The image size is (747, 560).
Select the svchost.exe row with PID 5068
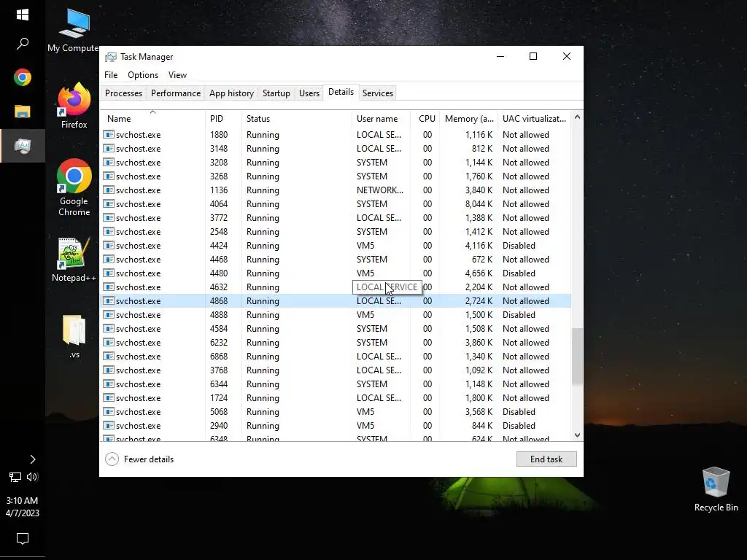click(336, 412)
